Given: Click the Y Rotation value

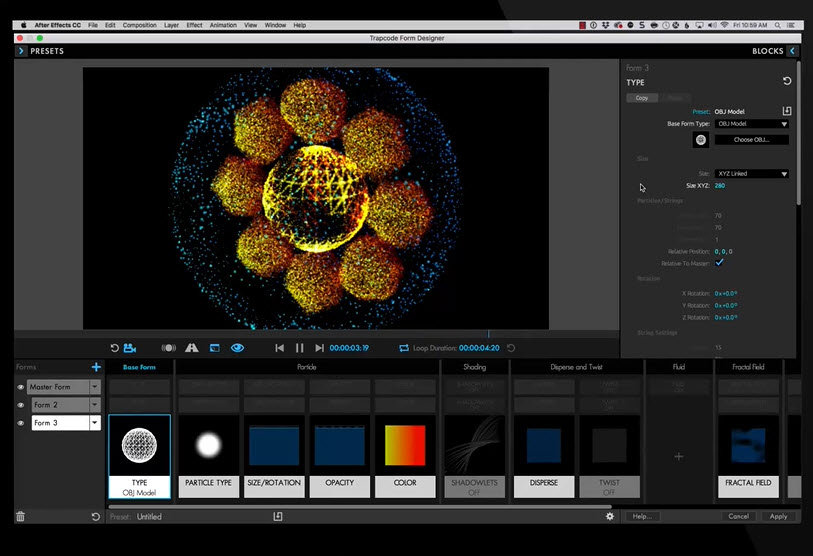Looking at the screenshot, I should pyautogui.click(x=726, y=305).
